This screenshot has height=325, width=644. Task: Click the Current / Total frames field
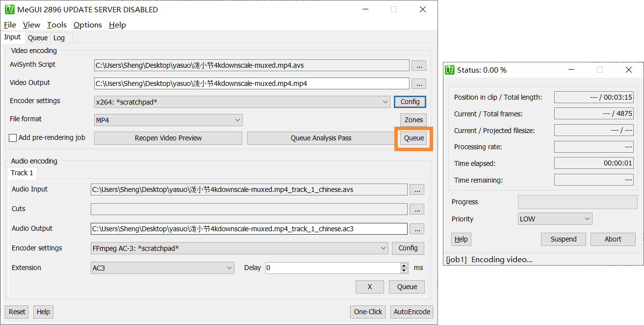pos(594,114)
